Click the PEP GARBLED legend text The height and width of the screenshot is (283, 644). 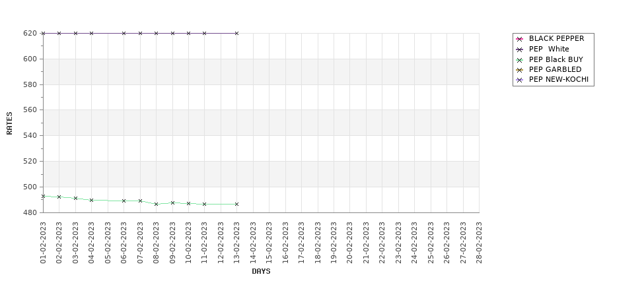click(555, 69)
